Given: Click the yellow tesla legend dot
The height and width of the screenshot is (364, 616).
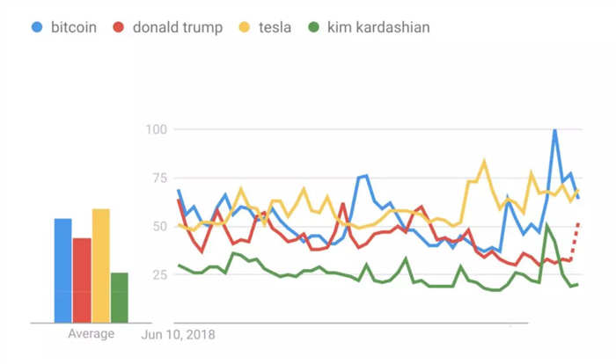Looking at the screenshot, I should point(245,27).
